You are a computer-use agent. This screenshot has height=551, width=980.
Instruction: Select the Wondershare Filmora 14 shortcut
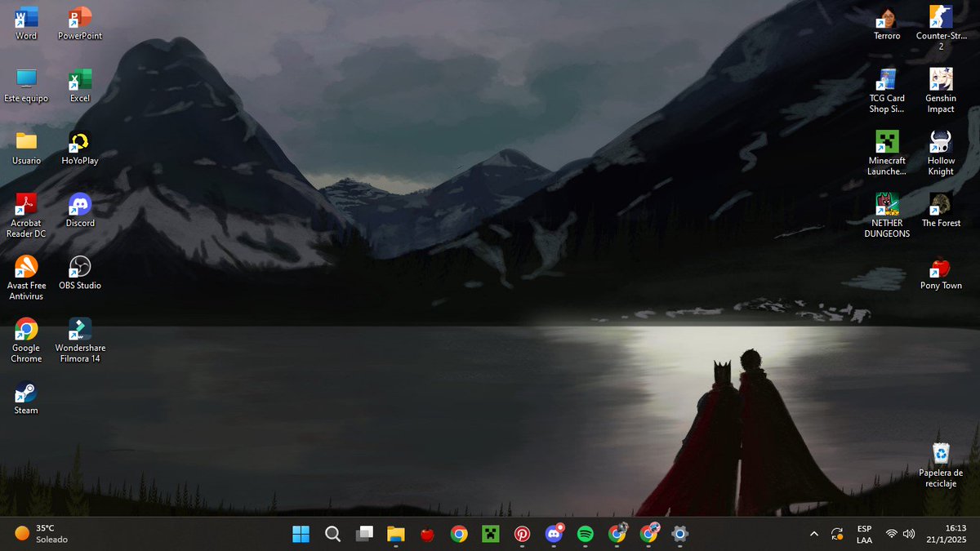click(80, 340)
